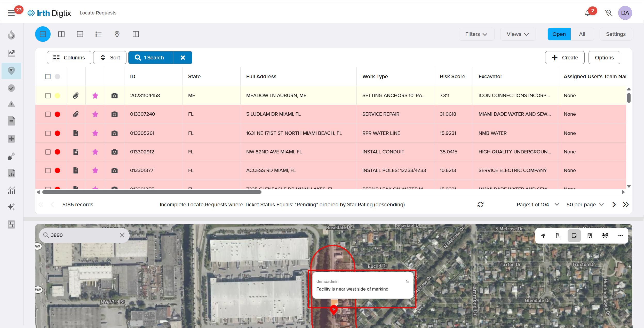
Task: Select the Open tab
Action: click(x=559, y=34)
